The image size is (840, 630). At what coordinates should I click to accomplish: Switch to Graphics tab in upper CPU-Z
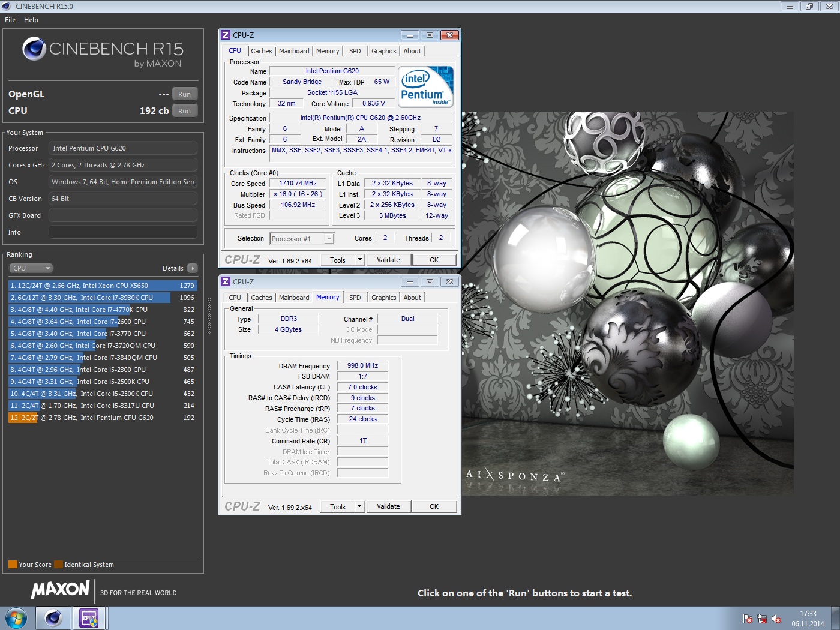(x=384, y=51)
